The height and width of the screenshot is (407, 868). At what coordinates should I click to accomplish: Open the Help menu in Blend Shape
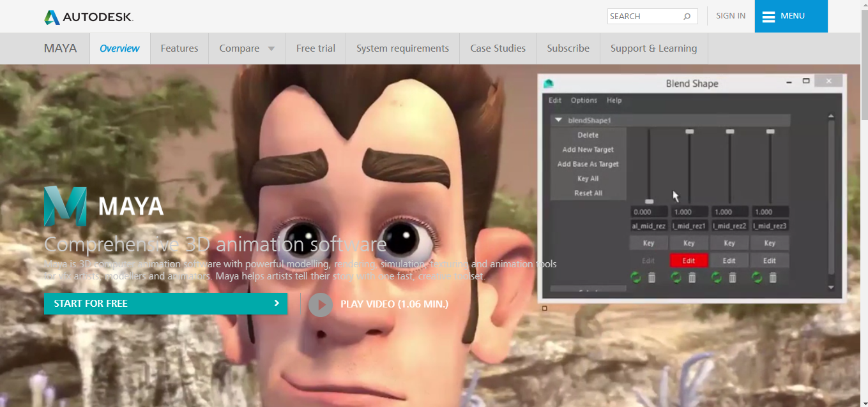point(614,100)
